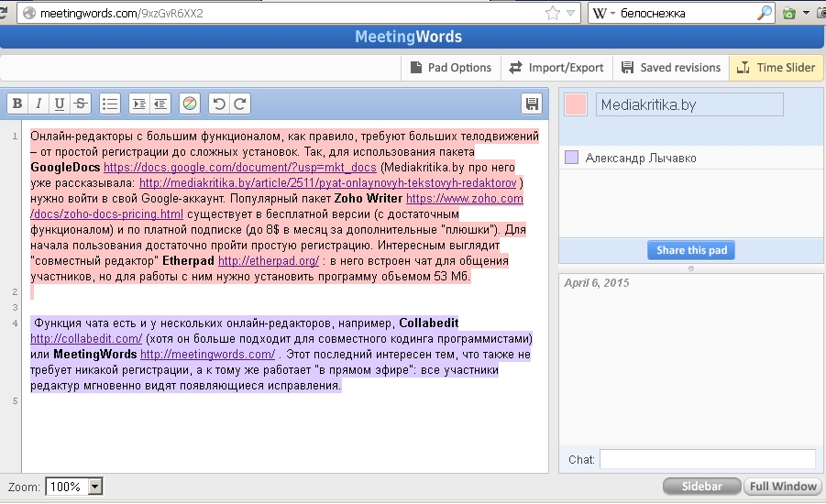The width and height of the screenshot is (826, 504).
Task: Open Saved revisions tab
Action: point(671,68)
